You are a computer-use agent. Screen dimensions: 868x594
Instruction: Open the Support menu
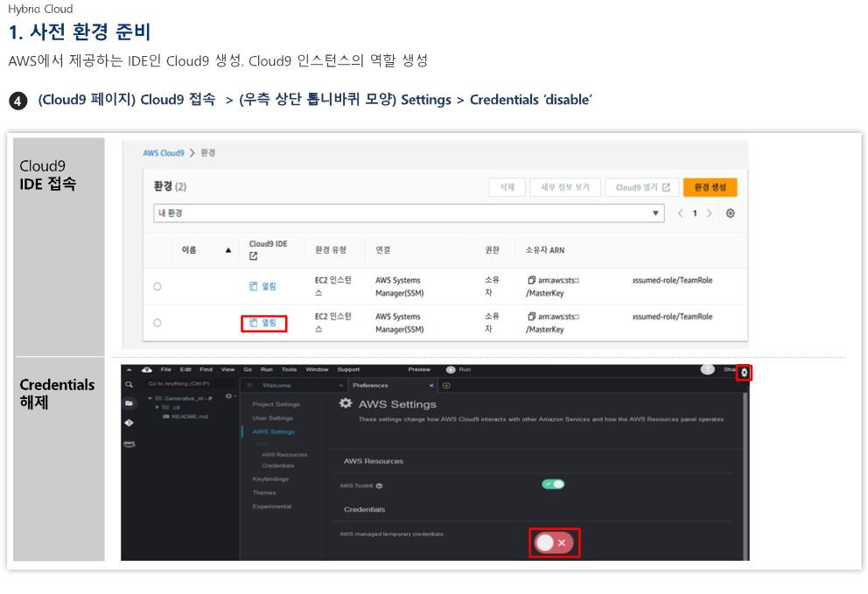(x=348, y=369)
